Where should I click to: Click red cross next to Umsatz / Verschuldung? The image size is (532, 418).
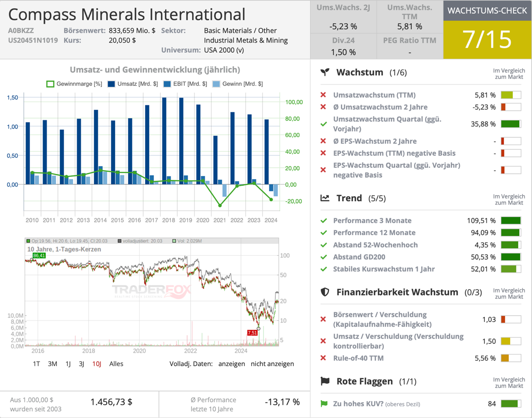click(x=323, y=341)
